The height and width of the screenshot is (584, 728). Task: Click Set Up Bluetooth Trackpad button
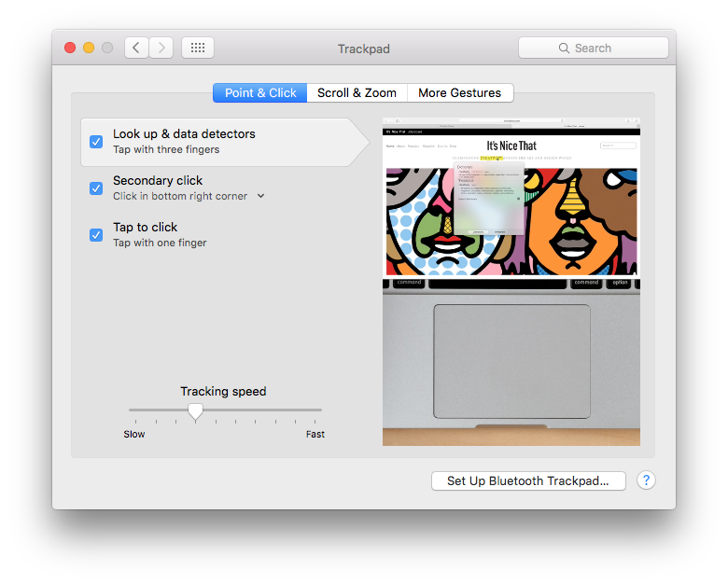528,481
